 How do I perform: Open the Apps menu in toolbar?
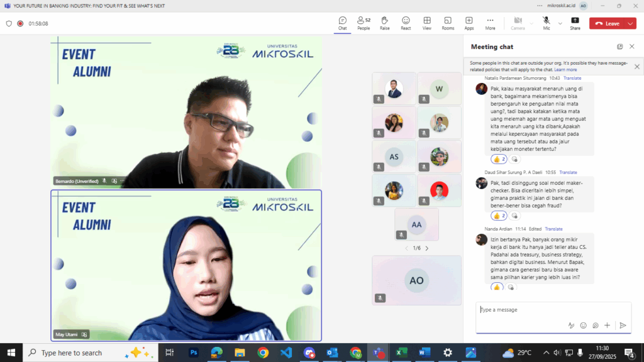(469, 23)
